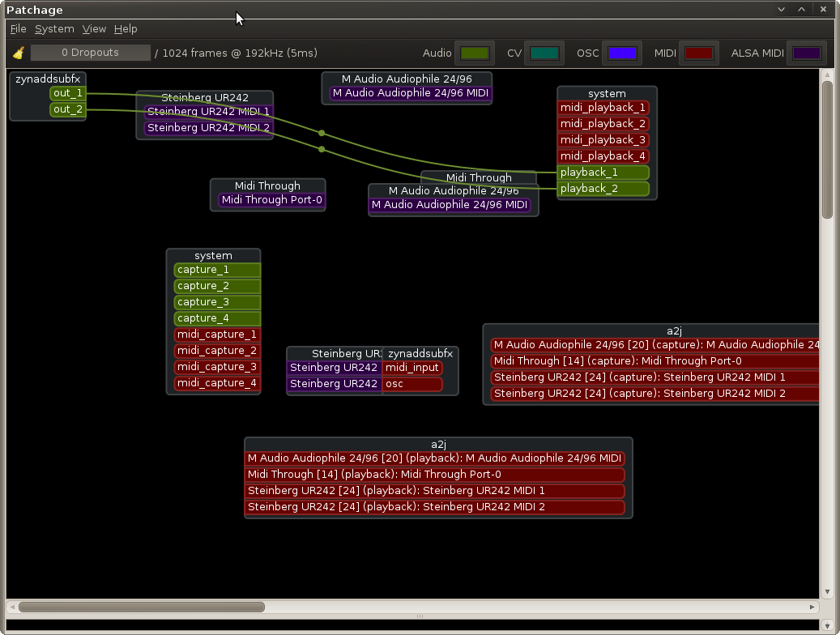Select system playback_2 port
Screen dimensions: 840x635
603,189
